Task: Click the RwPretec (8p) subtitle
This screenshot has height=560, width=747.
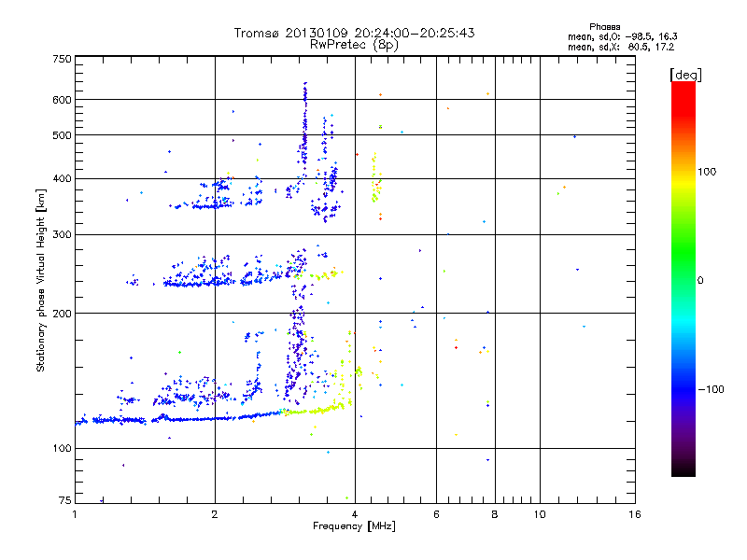Action: 354,45
